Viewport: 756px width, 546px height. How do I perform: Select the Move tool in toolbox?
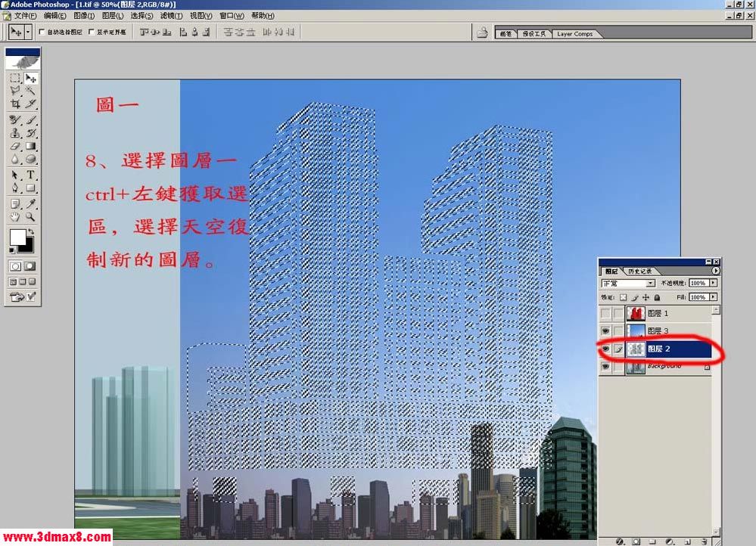(x=31, y=78)
